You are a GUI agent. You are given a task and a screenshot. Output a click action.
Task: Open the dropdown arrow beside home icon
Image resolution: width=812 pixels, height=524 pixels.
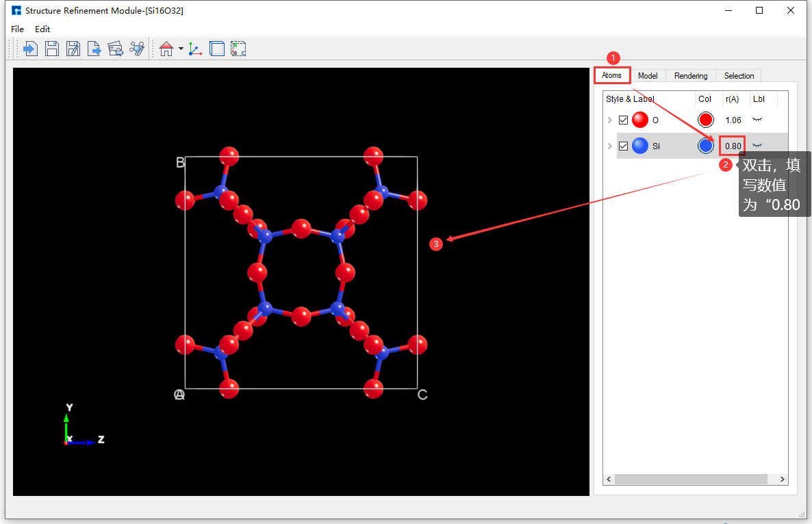[181, 49]
